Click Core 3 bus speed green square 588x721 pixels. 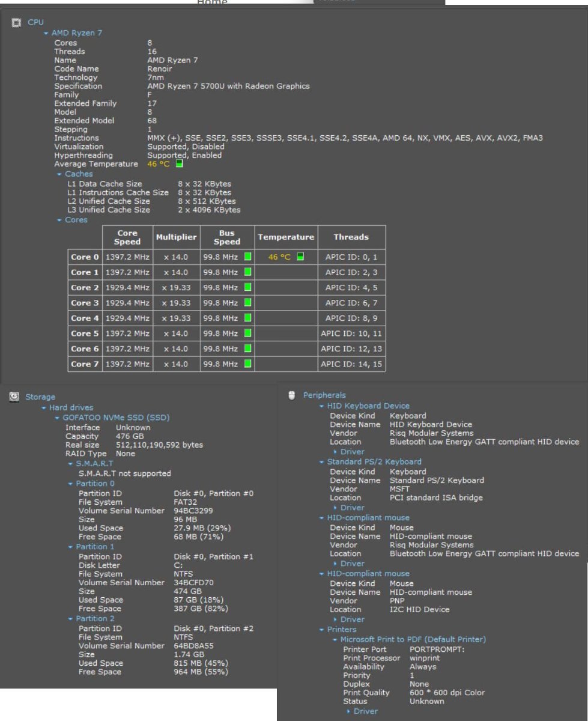247,303
